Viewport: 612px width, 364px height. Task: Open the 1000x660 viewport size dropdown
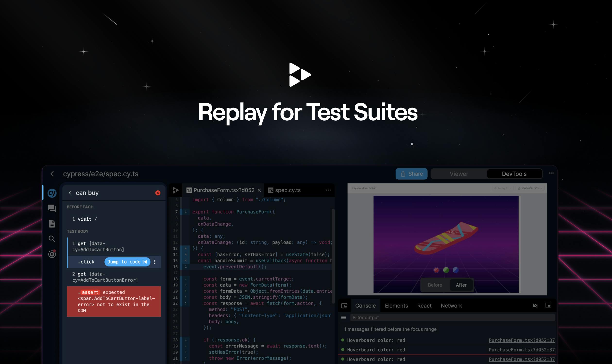pyautogui.click(x=529, y=188)
